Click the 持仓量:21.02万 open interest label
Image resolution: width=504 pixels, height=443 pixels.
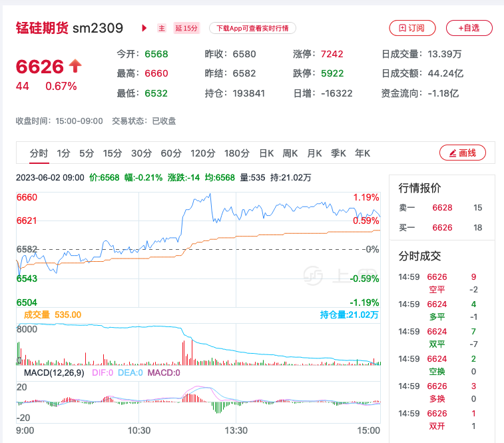[x=349, y=314]
